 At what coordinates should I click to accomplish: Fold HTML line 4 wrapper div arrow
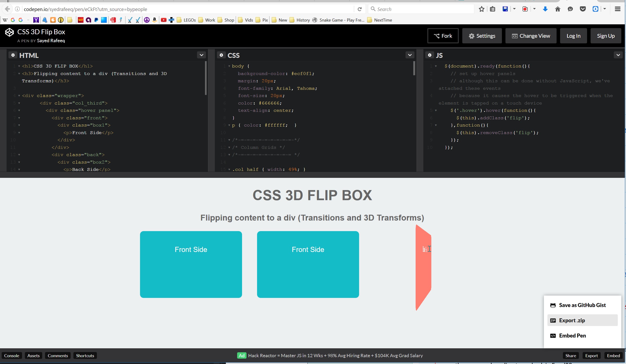click(19, 96)
